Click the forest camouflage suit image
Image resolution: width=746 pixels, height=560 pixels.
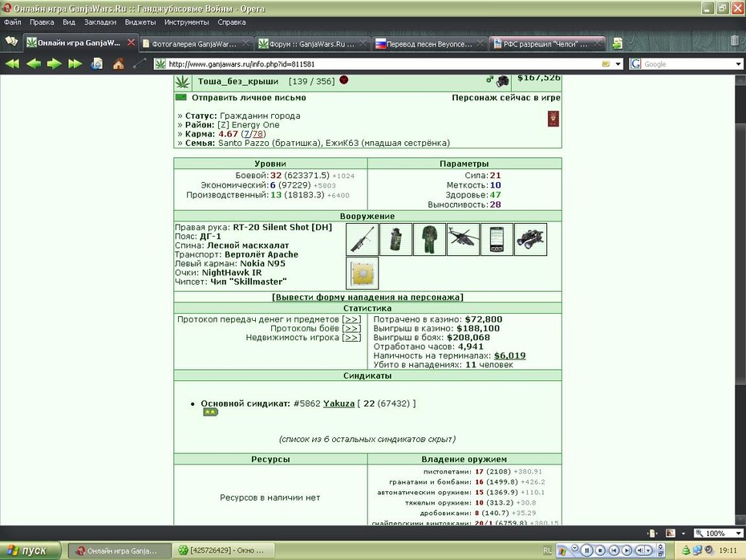[430, 239]
